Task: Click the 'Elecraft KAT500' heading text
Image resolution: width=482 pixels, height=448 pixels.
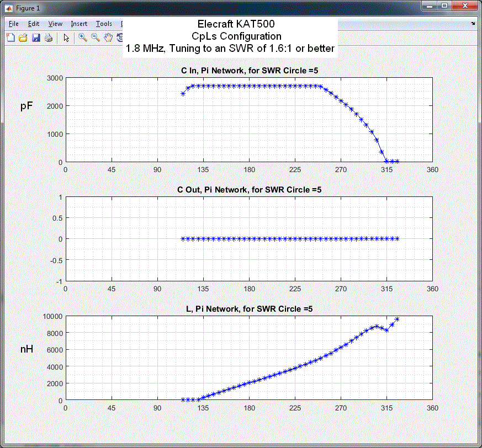Action: pos(236,24)
